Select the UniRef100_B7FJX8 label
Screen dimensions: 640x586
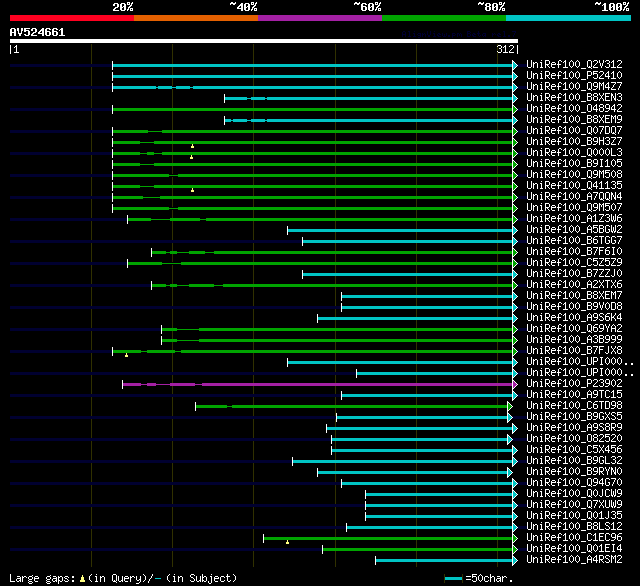click(x=574, y=351)
